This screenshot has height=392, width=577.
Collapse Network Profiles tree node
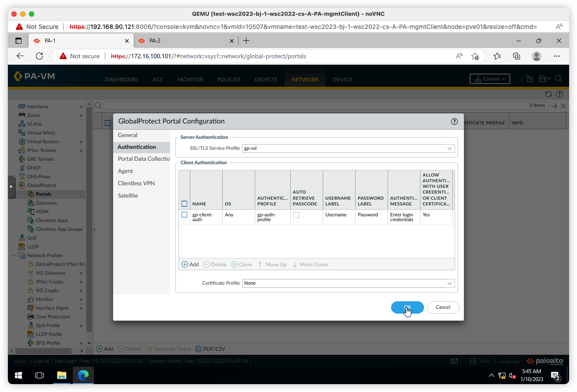pyautogui.click(x=13, y=255)
